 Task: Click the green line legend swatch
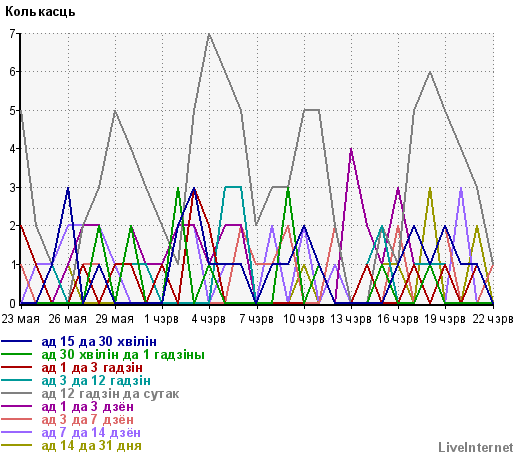click(17, 354)
